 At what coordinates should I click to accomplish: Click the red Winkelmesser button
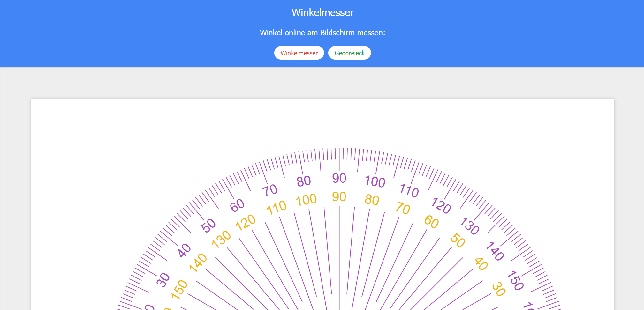[x=299, y=53]
